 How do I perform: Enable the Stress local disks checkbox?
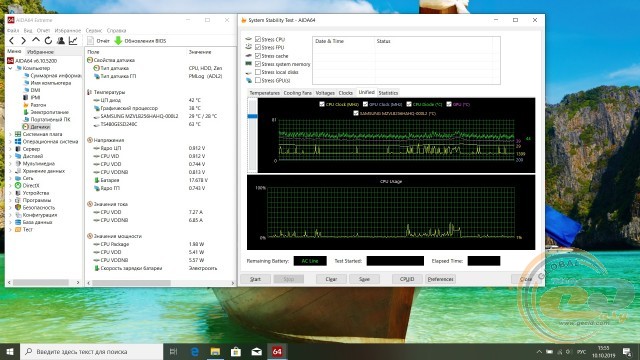pyautogui.click(x=258, y=72)
